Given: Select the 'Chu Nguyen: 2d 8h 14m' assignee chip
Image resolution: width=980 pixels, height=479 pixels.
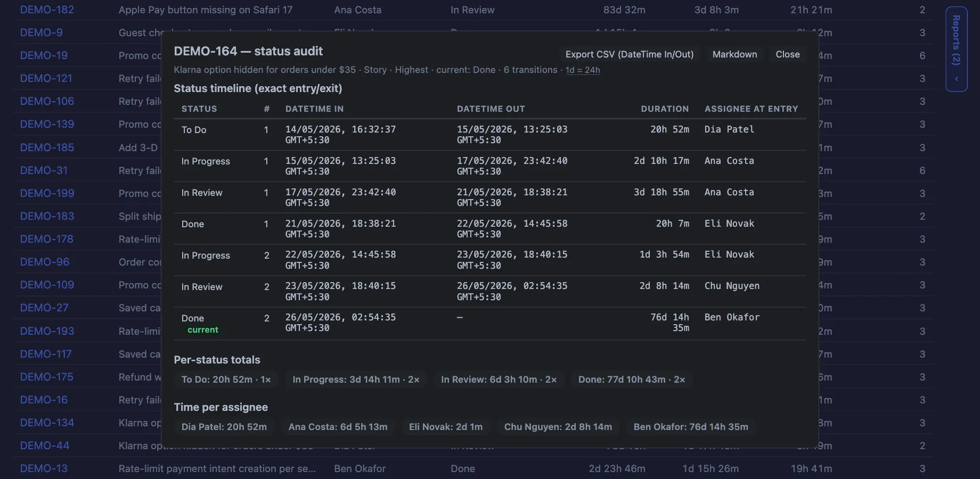Looking at the screenshot, I should click(558, 427).
